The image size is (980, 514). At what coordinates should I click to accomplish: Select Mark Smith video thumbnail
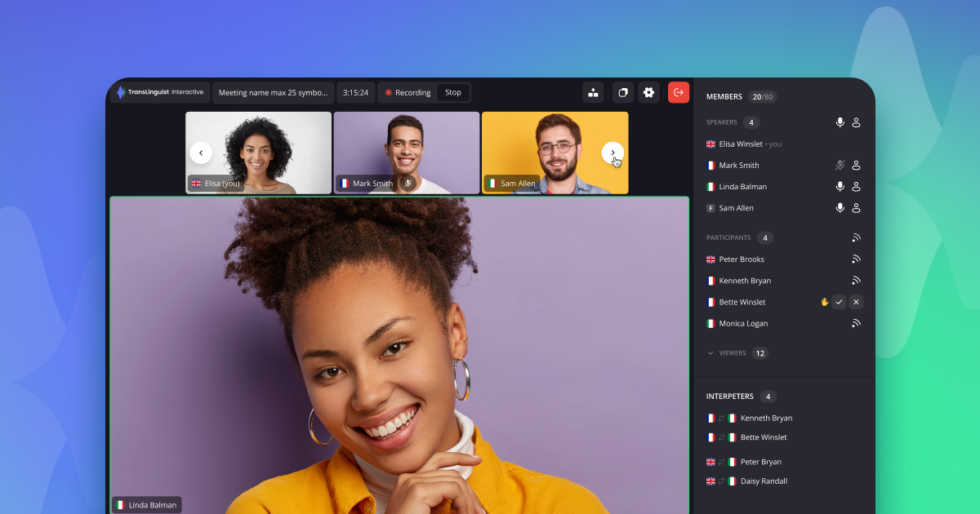406,153
